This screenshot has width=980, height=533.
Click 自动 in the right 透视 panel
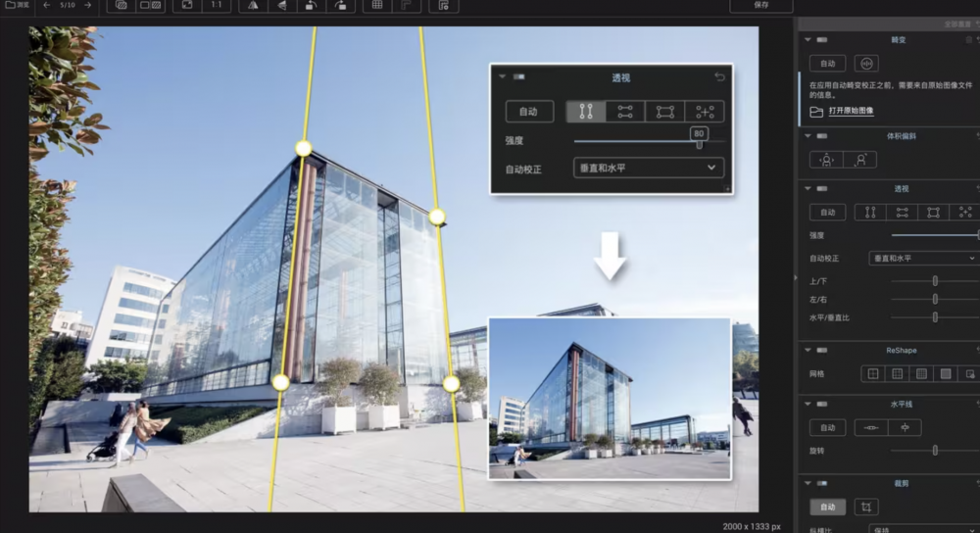click(x=827, y=213)
